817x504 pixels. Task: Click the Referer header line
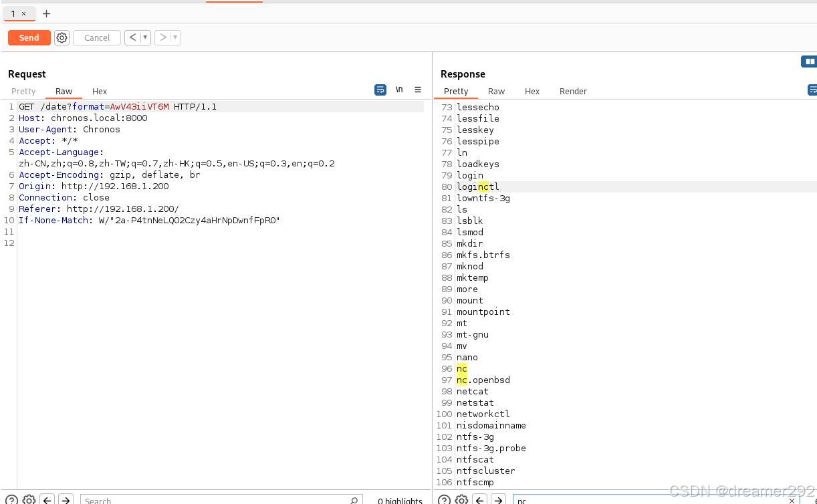(x=99, y=209)
